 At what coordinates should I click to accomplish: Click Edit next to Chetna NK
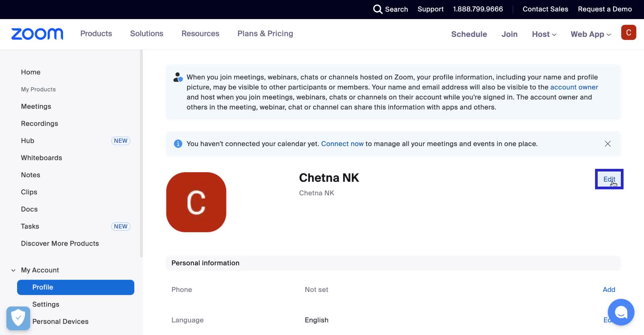pos(609,179)
